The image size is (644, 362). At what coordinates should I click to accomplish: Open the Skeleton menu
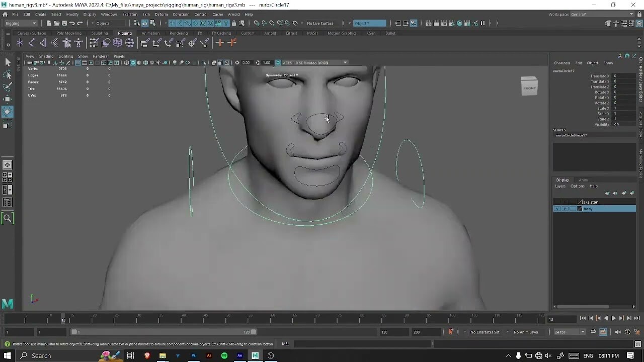(130, 15)
